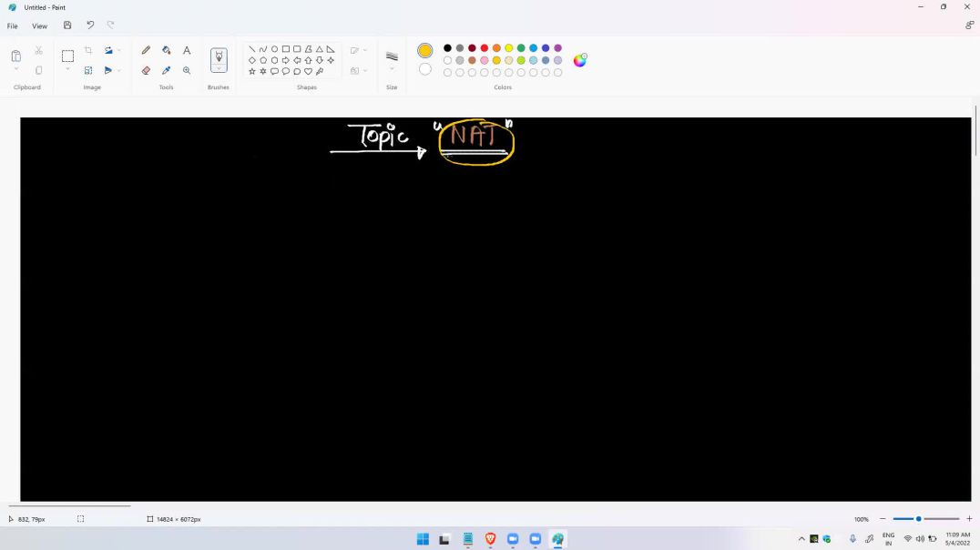Select the Lightning bolt shape
The width and height of the screenshot is (980, 550).
[320, 71]
